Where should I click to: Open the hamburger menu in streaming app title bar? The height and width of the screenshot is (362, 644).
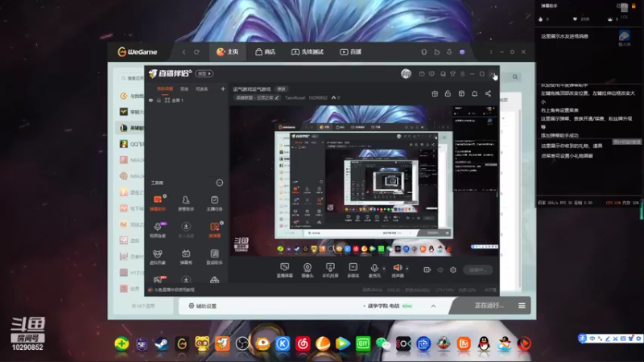click(462, 74)
